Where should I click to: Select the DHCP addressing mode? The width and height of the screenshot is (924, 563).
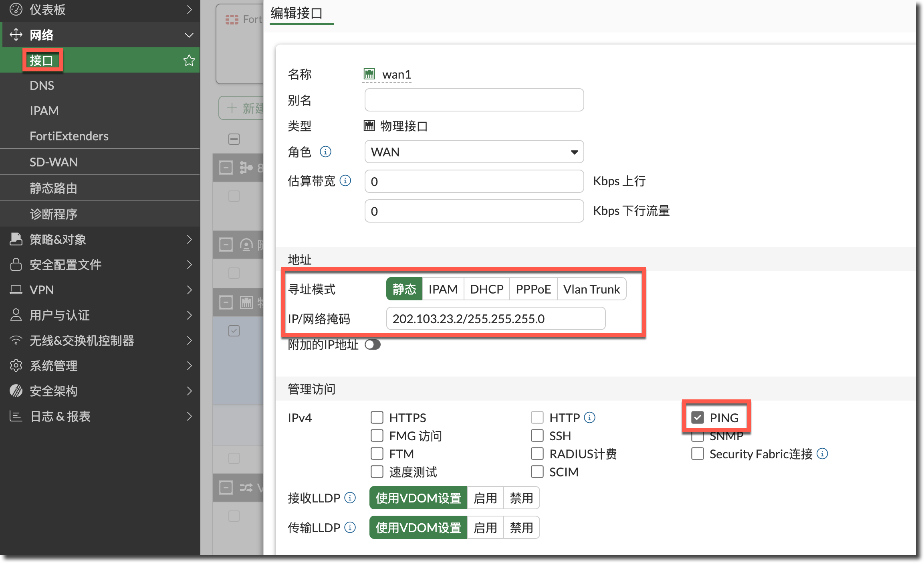point(486,289)
